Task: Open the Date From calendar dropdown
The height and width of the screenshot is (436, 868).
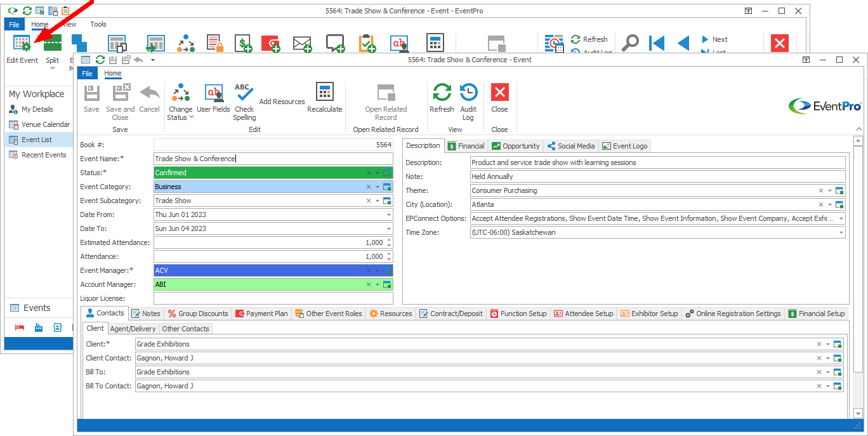Action: 388,215
